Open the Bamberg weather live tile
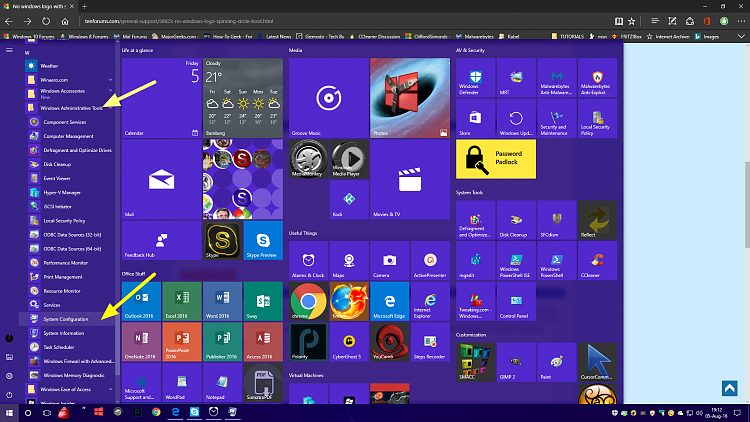Image resolution: width=750 pixels, height=422 pixels. 243,98
